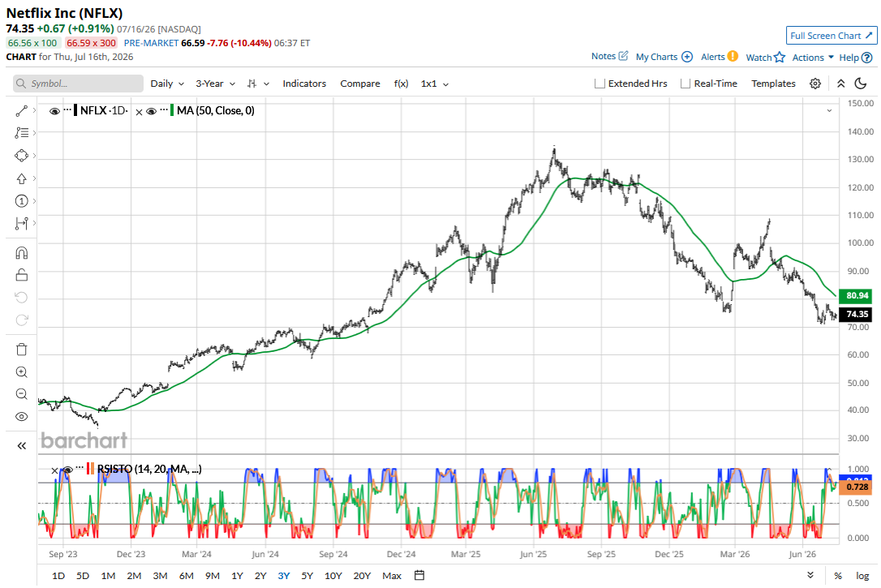The height and width of the screenshot is (588, 881).
Task: Expand the shapes tool submenu arrow
Action: [34, 156]
